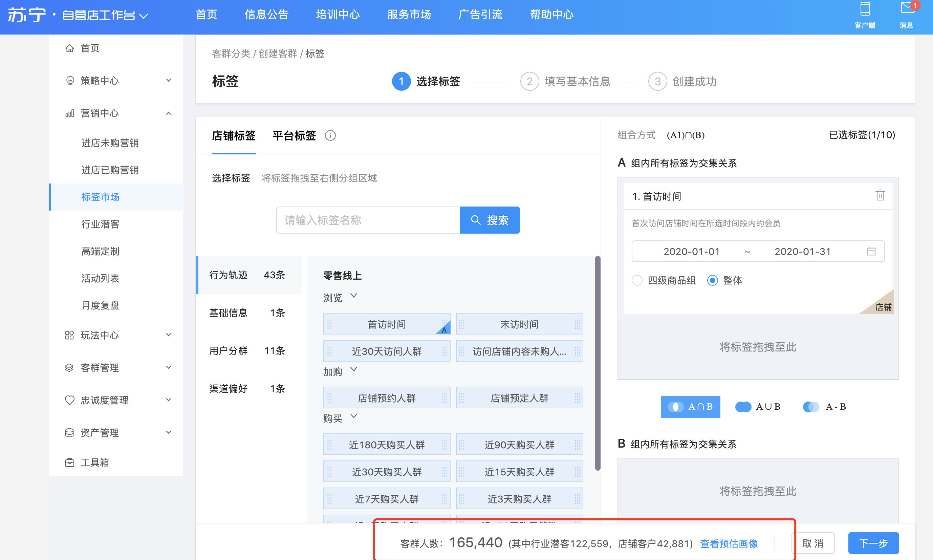Image resolution: width=933 pixels, height=560 pixels.
Task: Click the start date 2020-01-01 field
Action: pos(692,251)
